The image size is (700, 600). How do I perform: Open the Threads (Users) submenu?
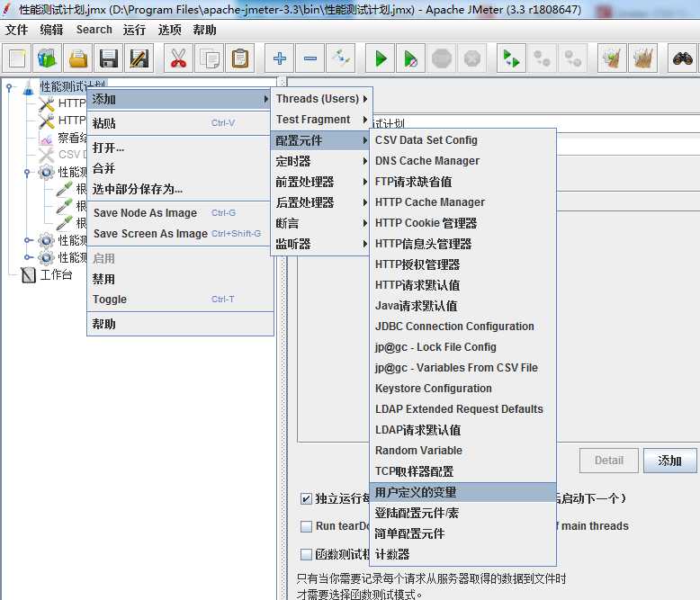coord(321,99)
